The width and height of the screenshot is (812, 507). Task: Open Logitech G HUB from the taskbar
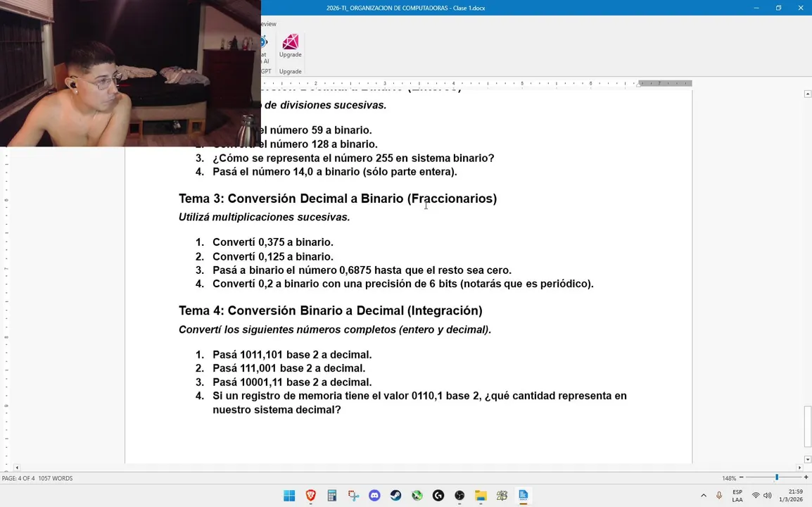tap(438, 496)
